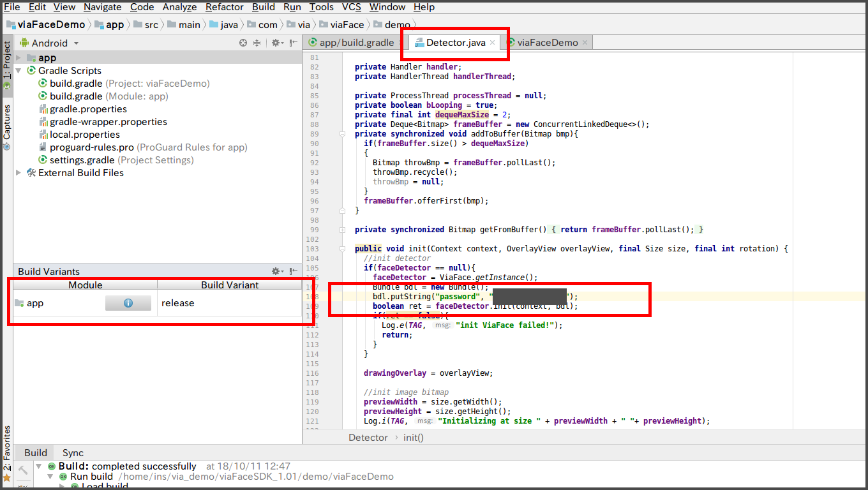
Task: Click Detector in the bottom editor breadcrumb
Action: tap(368, 438)
